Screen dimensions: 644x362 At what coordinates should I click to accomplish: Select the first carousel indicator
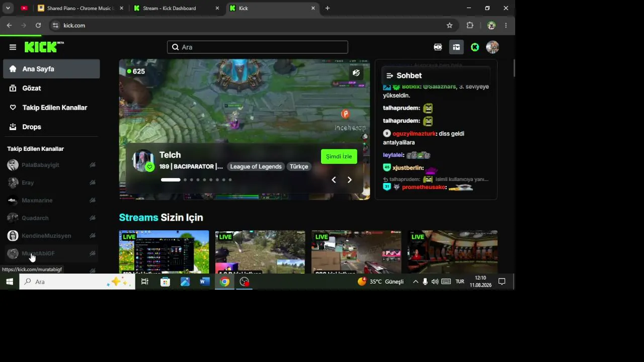point(171,179)
